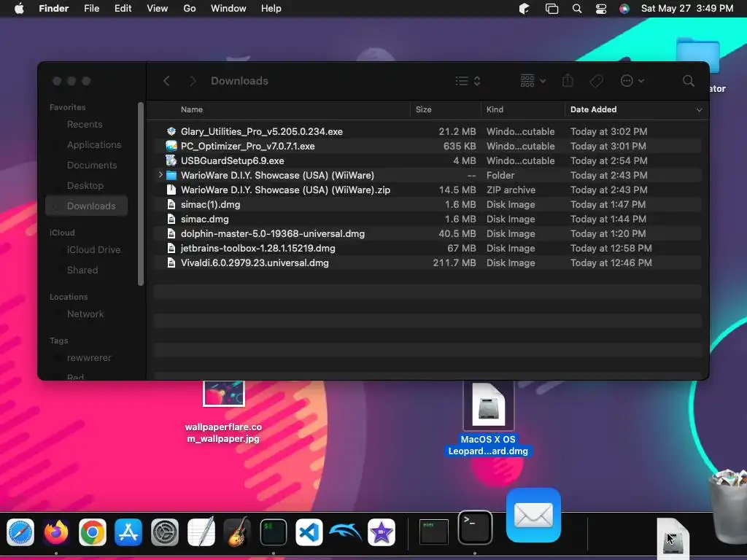Screen dimensions: 747x560
Task: Sort by the Kind column
Action: pos(495,109)
